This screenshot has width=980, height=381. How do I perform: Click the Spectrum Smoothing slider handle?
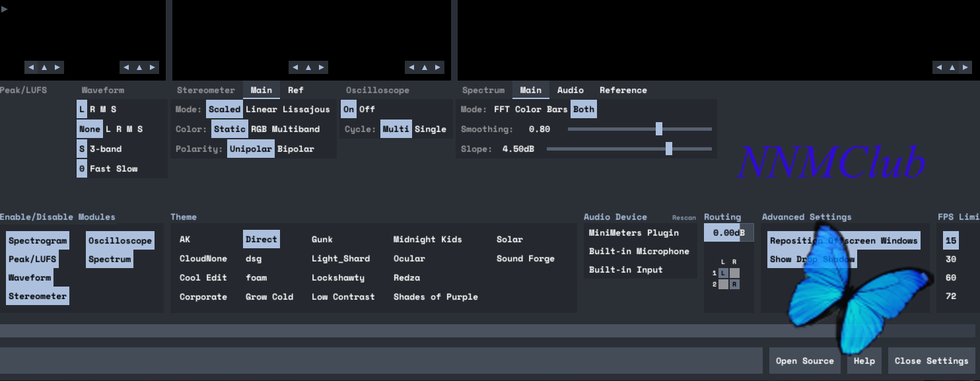(658, 129)
